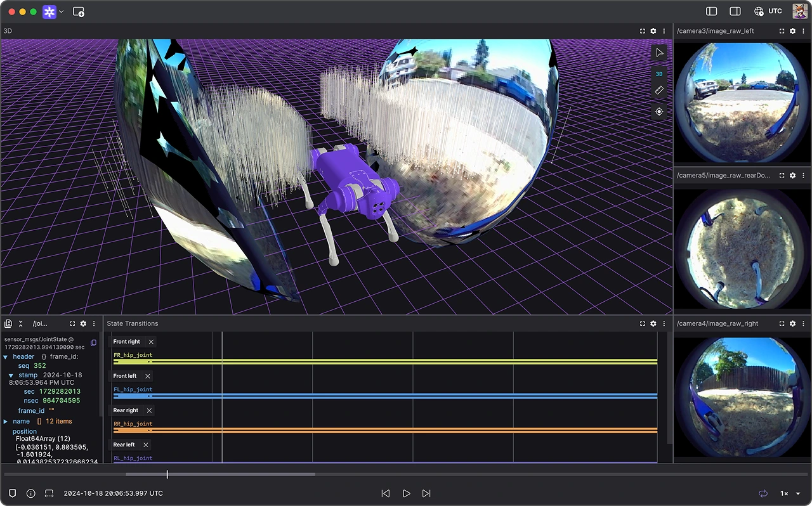
Task: Click the sec value 1729282013
Action: coord(60,392)
